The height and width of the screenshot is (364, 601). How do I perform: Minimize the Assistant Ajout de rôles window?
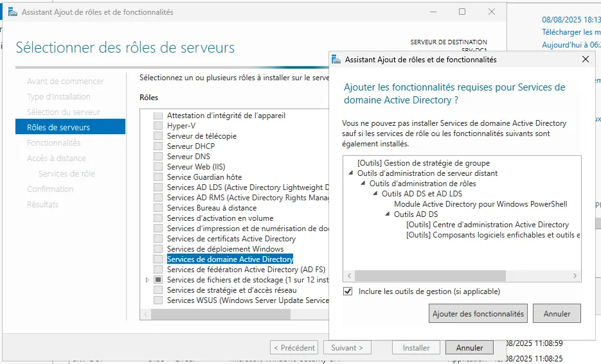pyautogui.click(x=433, y=12)
